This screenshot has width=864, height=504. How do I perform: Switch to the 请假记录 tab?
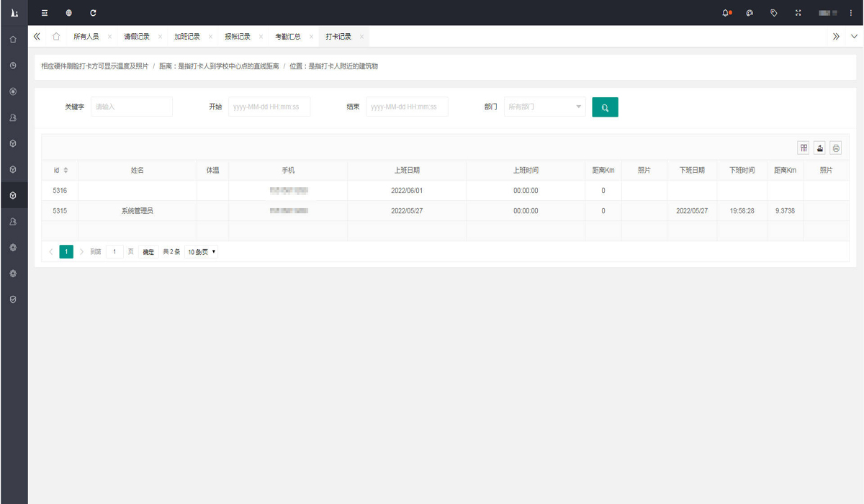136,37
